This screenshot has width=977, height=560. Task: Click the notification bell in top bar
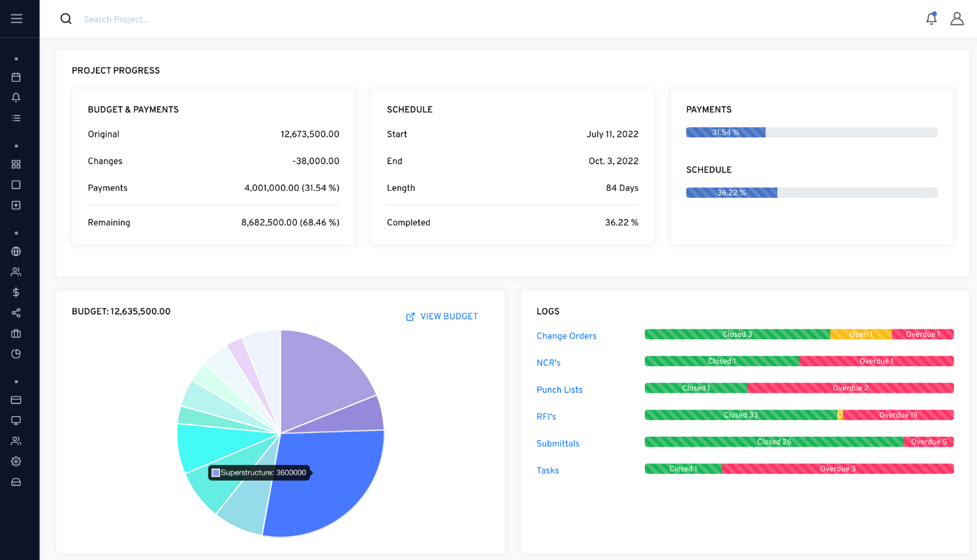click(x=931, y=19)
